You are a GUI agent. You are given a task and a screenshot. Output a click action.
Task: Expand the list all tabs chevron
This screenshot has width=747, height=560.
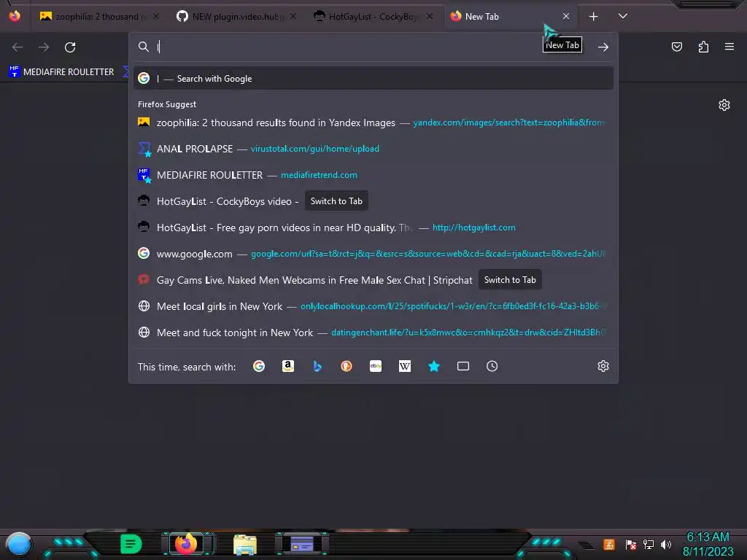pyautogui.click(x=623, y=16)
